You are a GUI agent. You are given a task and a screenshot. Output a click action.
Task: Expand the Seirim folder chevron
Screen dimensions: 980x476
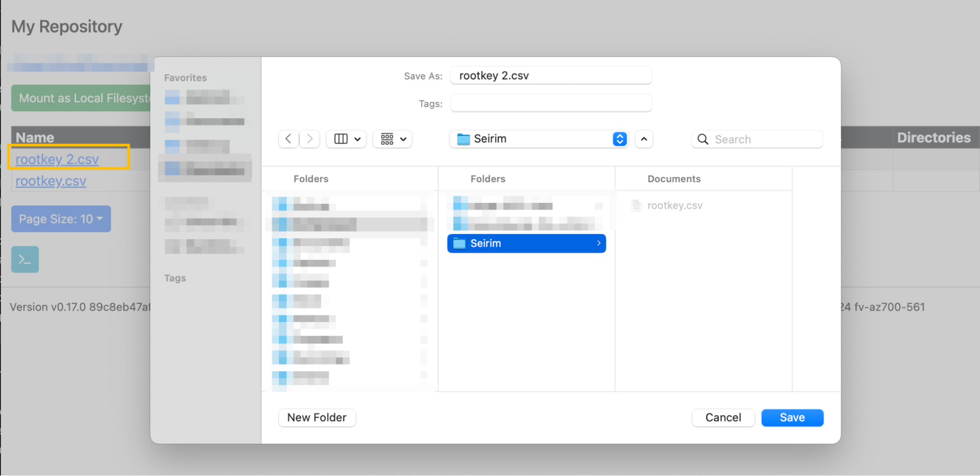pos(599,244)
